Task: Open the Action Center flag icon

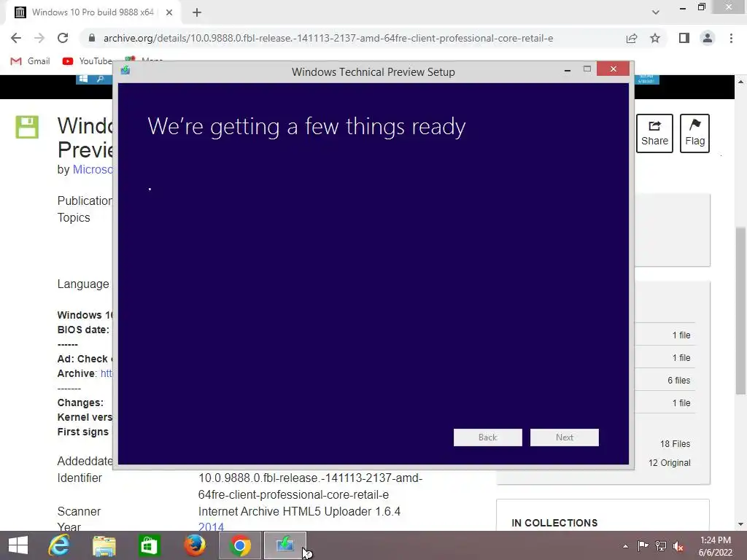Action: (643, 546)
